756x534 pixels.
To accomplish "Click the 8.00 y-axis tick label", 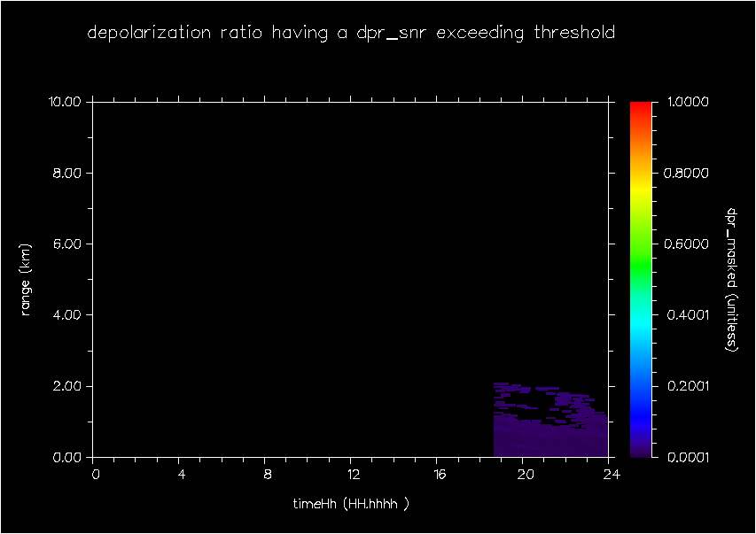I will [67, 173].
